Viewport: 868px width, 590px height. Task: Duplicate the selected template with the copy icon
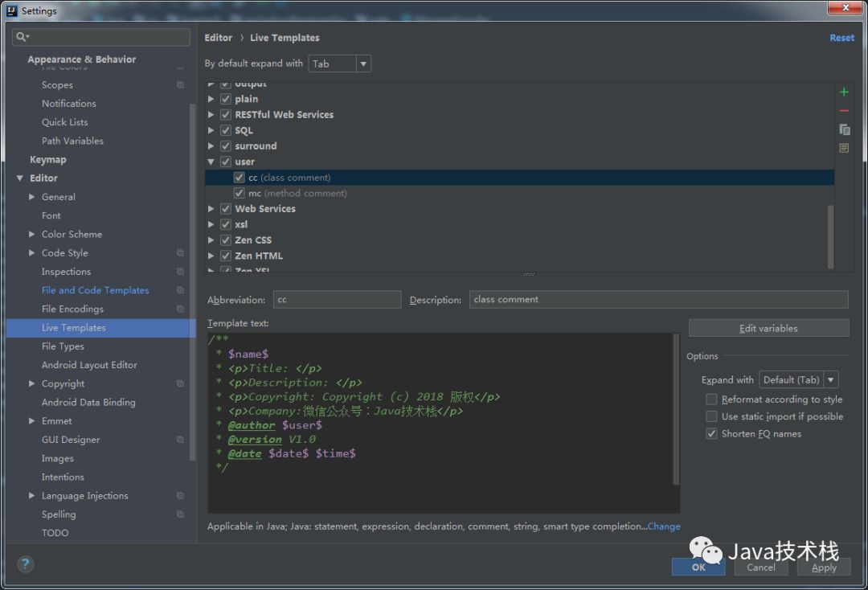(x=844, y=129)
